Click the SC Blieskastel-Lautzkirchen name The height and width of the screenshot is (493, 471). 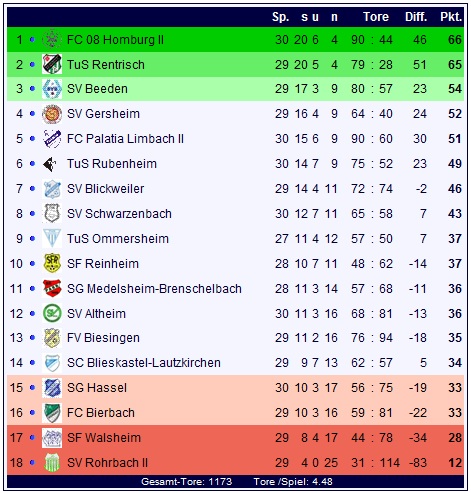[x=144, y=363]
